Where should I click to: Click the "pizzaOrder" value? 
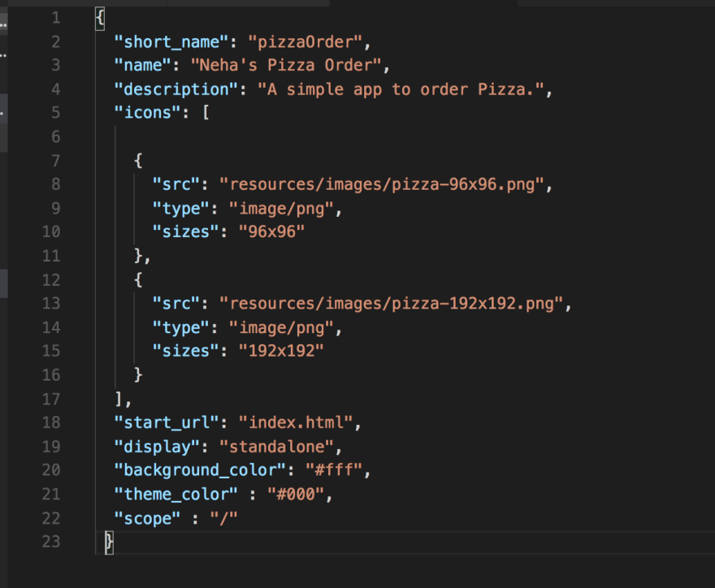click(305, 42)
